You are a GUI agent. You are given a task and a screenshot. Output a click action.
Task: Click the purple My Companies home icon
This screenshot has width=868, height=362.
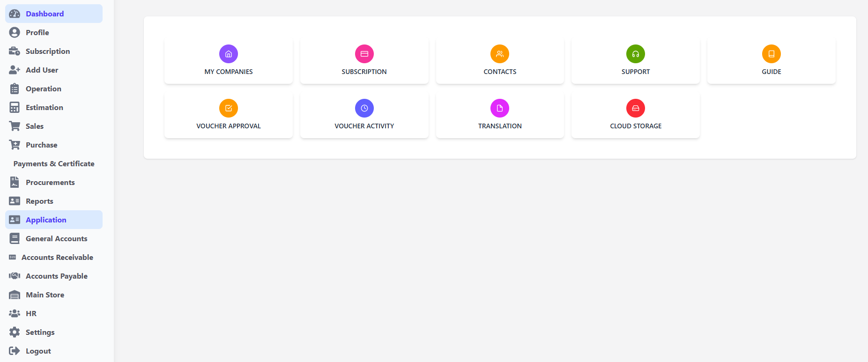click(229, 54)
